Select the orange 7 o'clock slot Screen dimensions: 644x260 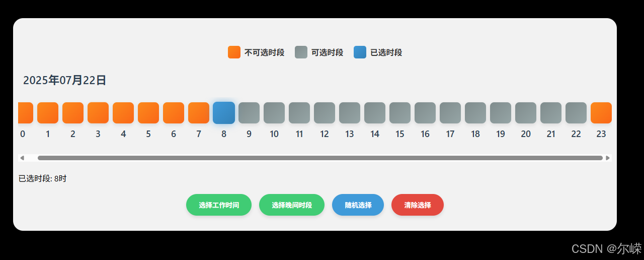coord(199,113)
